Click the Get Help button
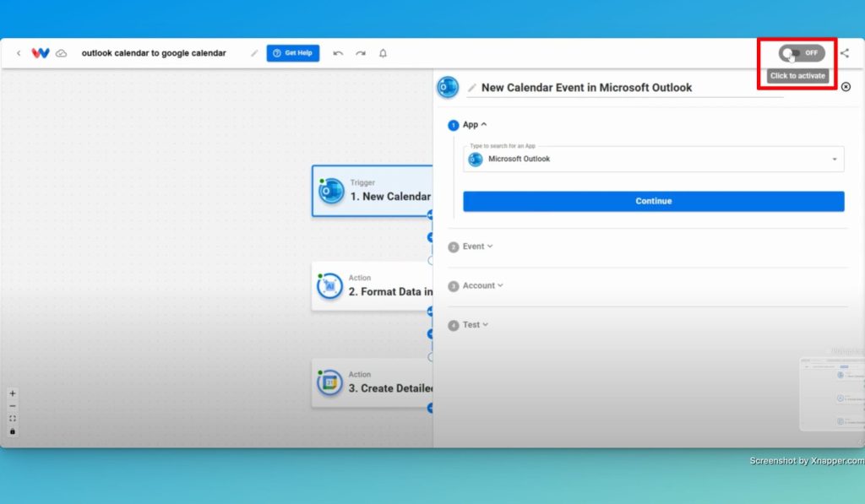The height and width of the screenshot is (504, 865). (293, 53)
